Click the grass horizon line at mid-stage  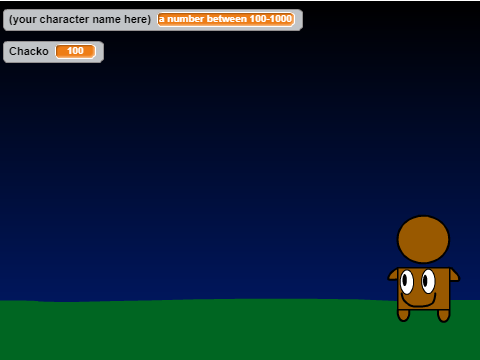click(x=240, y=299)
